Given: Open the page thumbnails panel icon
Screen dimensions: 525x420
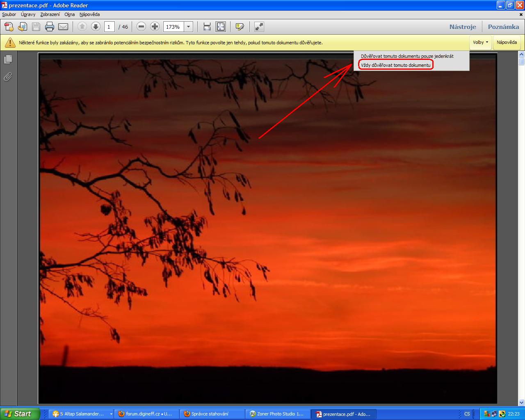Looking at the screenshot, I should tap(8, 59).
